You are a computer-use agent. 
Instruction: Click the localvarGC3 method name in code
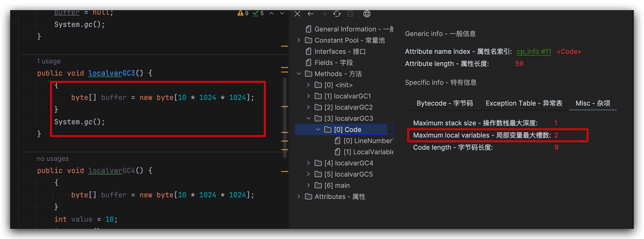pos(111,73)
